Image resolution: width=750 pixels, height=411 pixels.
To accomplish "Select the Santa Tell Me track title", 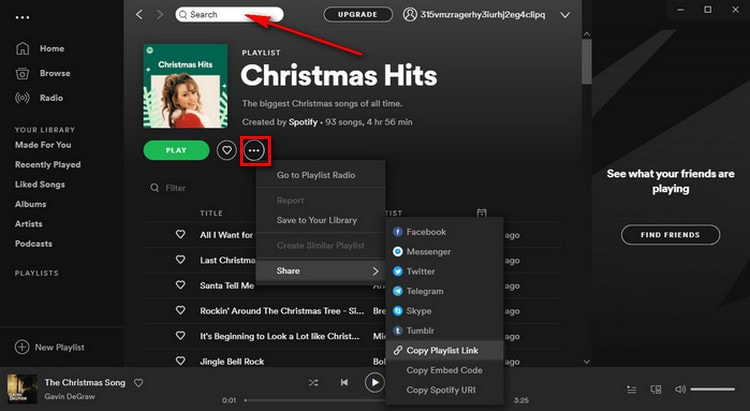I will [227, 285].
